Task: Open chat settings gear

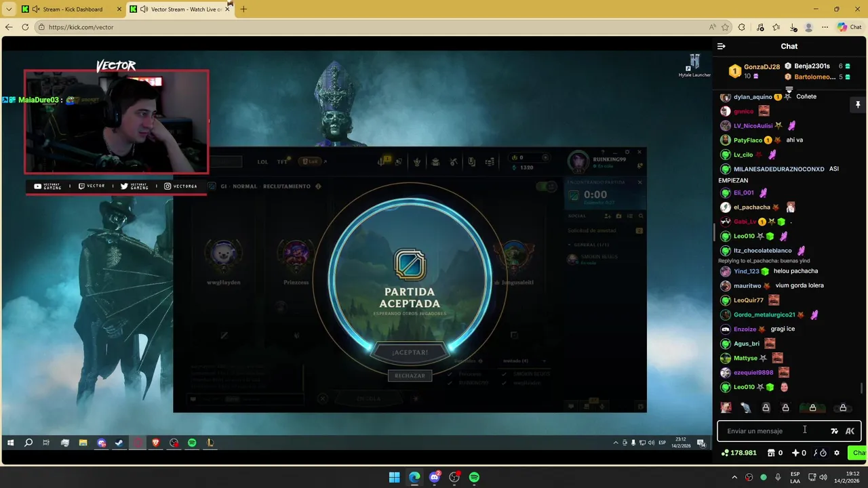Action: (x=836, y=453)
